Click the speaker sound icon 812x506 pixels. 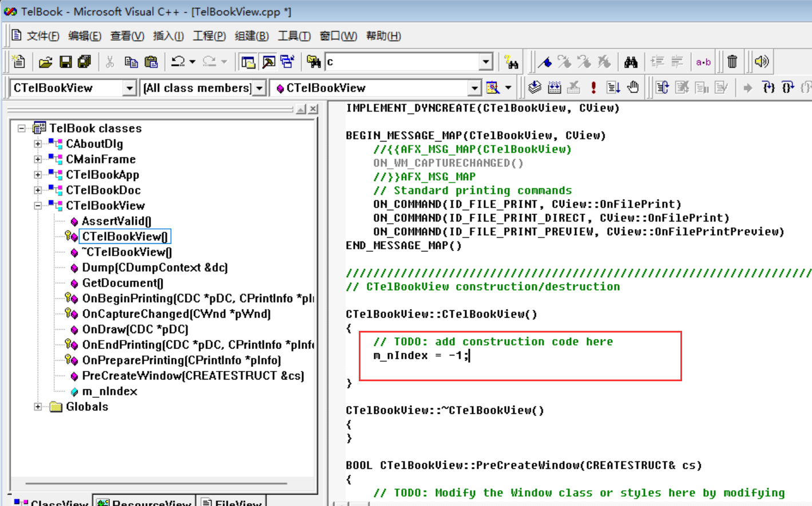762,62
